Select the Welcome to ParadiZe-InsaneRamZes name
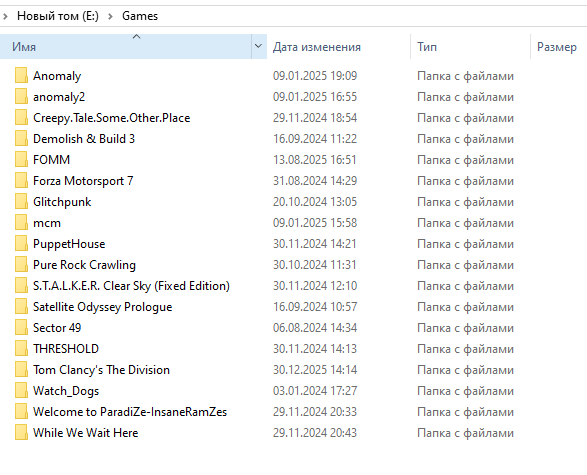Screen dimensions: 587x475 [x=130, y=411]
